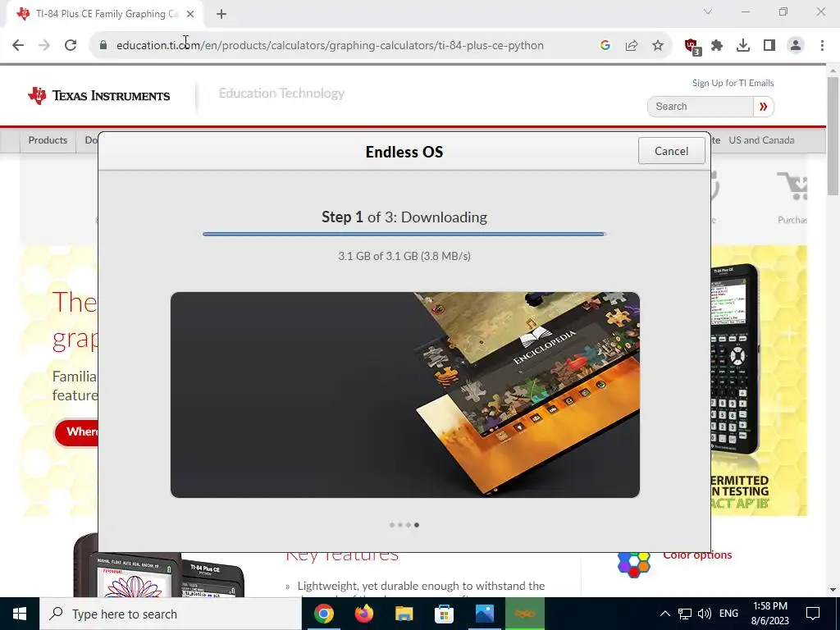
Task: Select the second slideshow dot
Action: pos(400,525)
